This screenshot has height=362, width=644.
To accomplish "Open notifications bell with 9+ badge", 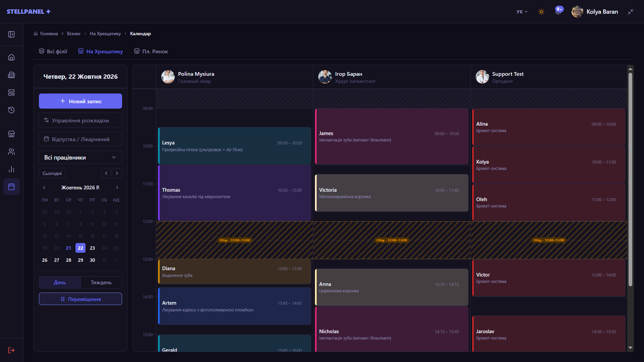I will click(558, 12).
